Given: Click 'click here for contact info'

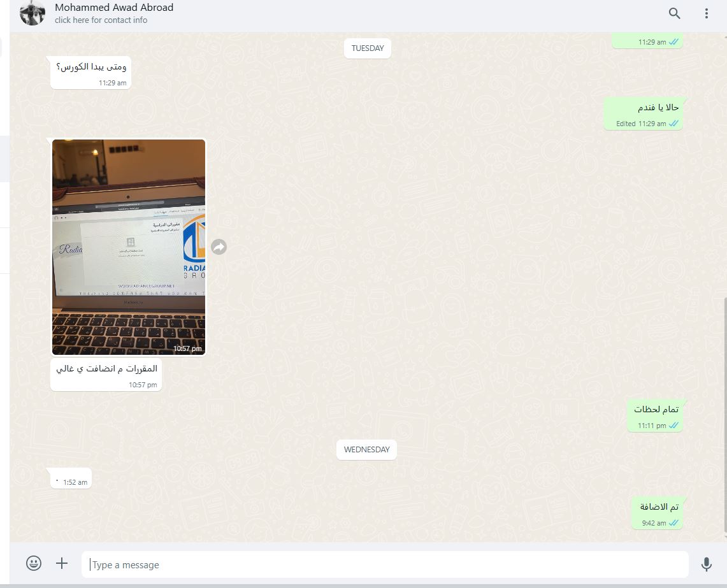Looking at the screenshot, I should click(101, 20).
